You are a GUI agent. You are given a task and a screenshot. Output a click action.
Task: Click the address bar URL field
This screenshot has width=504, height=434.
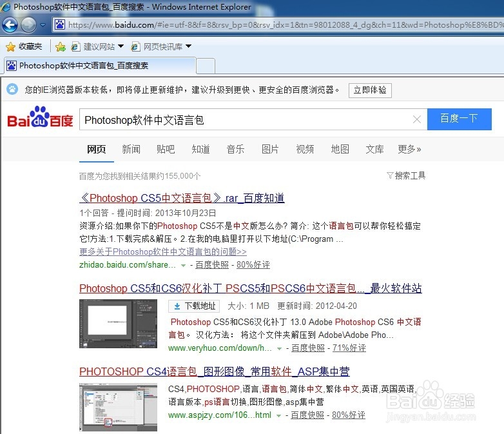coord(278,25)
